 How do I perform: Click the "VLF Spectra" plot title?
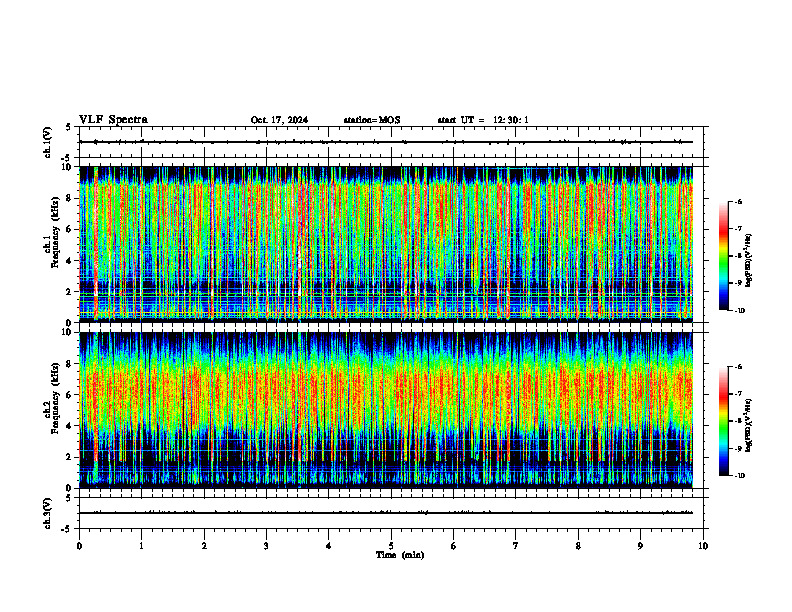(x=113, y=120)
